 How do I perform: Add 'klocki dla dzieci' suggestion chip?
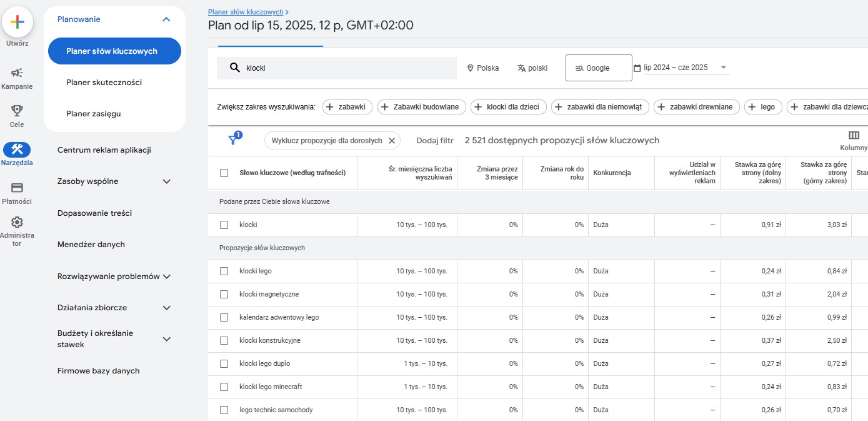click(509, 107)
